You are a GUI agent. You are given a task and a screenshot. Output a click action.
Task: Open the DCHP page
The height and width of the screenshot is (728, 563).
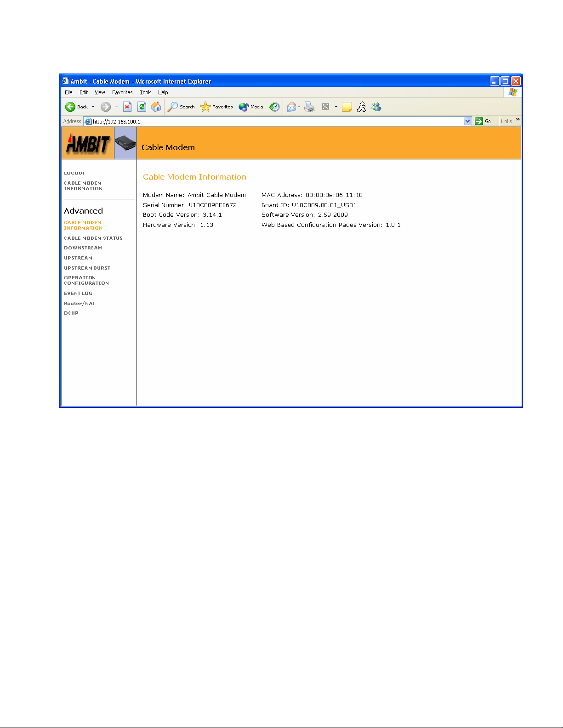[71, 313]
